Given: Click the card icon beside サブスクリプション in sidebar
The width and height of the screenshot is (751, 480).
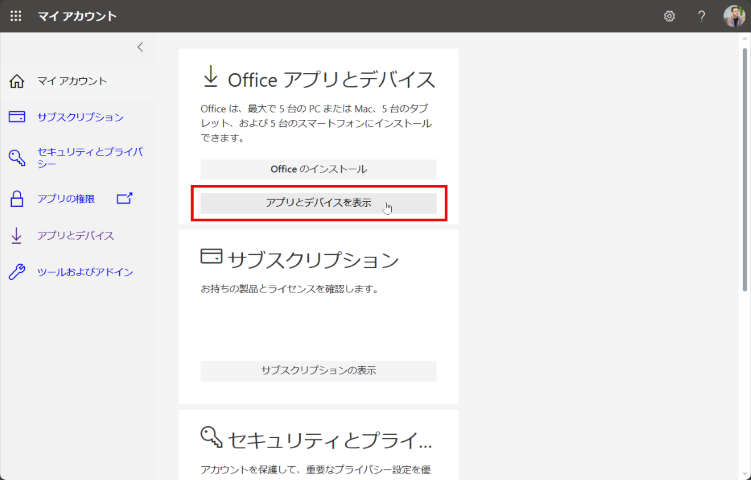Looking at the screenshot, I should pyautogui.click(x=17, y=117).
